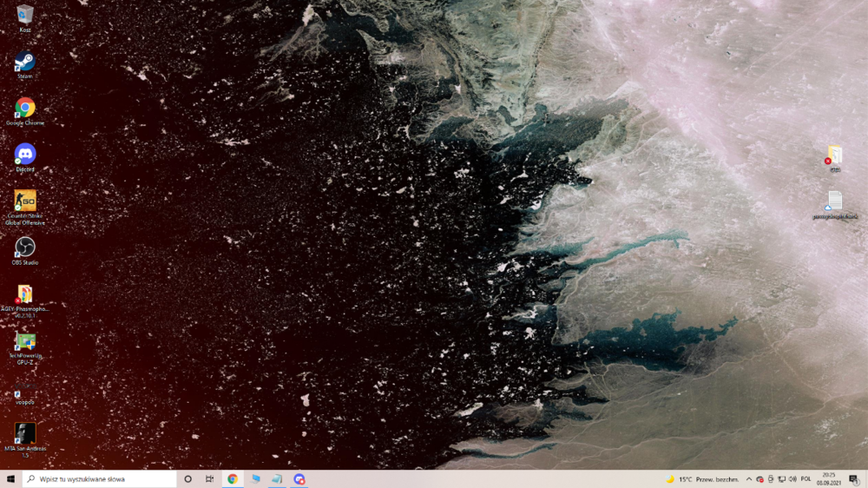This screenshot has height=488, width=868.
Task: Change the POL input language
Action: 806,479
